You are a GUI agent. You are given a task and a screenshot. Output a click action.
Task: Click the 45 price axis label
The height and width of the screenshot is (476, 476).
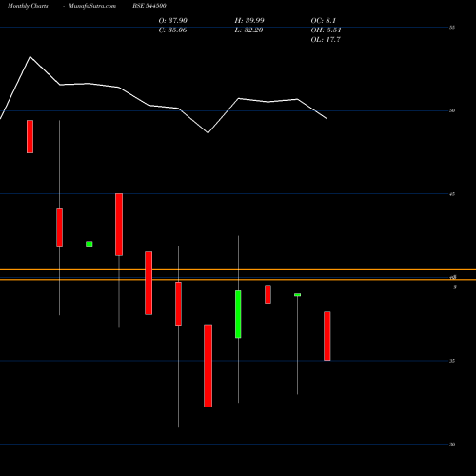click(x=452, y=194)
